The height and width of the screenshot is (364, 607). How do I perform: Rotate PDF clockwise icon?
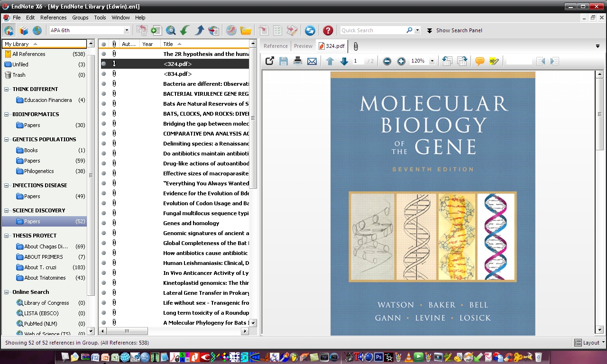coord(462,61)
